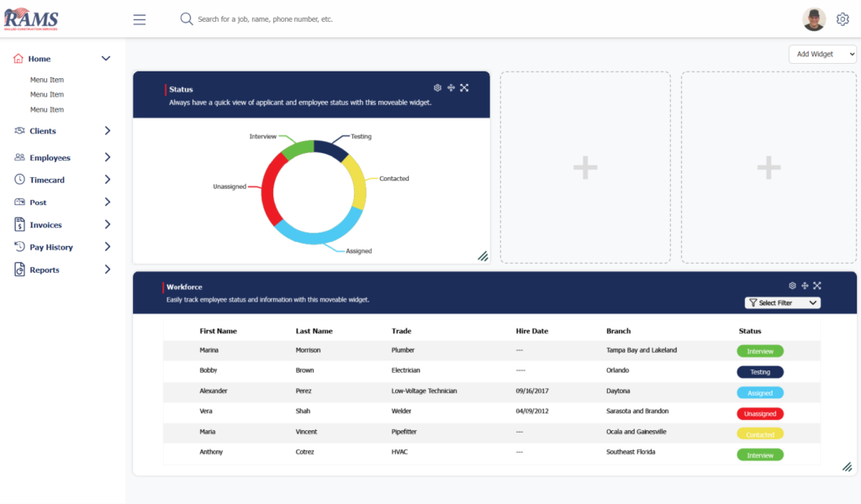Viewport: 861px width, 504px height.
Task: Click the Unassigned status badge for Vera
Action: coord(760,414)
